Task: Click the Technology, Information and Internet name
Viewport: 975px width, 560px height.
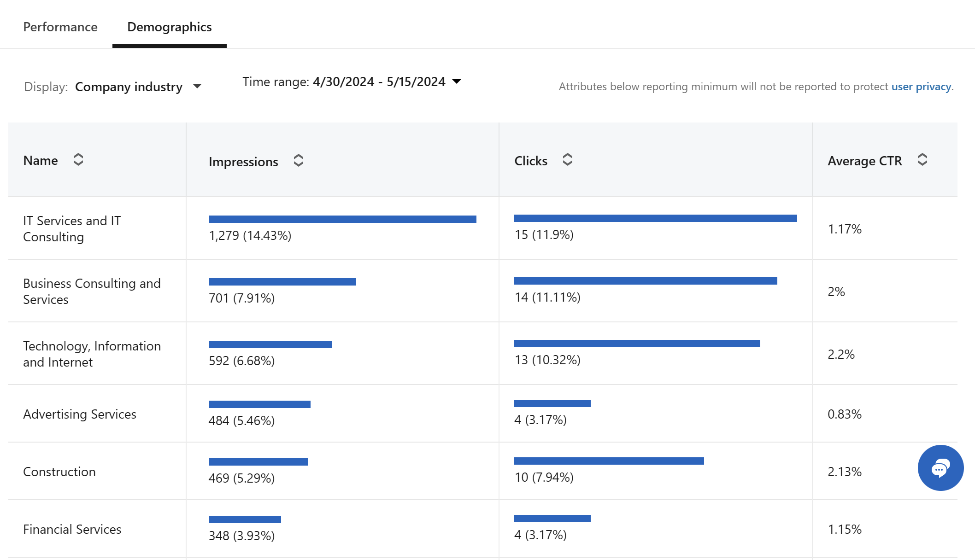Action: (92, 354)
